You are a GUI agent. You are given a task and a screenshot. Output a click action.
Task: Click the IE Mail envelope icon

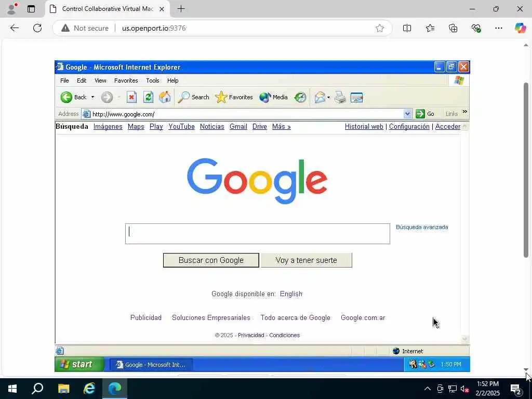(320, 98)
